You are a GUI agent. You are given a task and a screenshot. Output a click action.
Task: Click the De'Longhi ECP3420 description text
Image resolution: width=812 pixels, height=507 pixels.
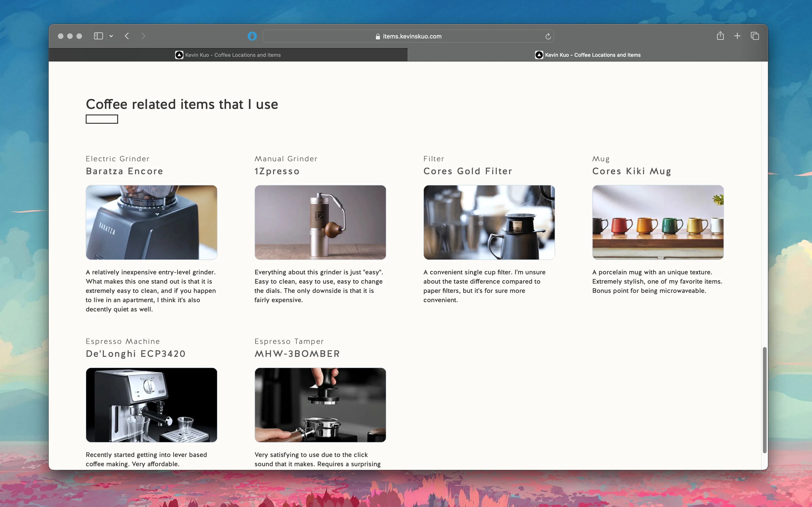[146, 459]
